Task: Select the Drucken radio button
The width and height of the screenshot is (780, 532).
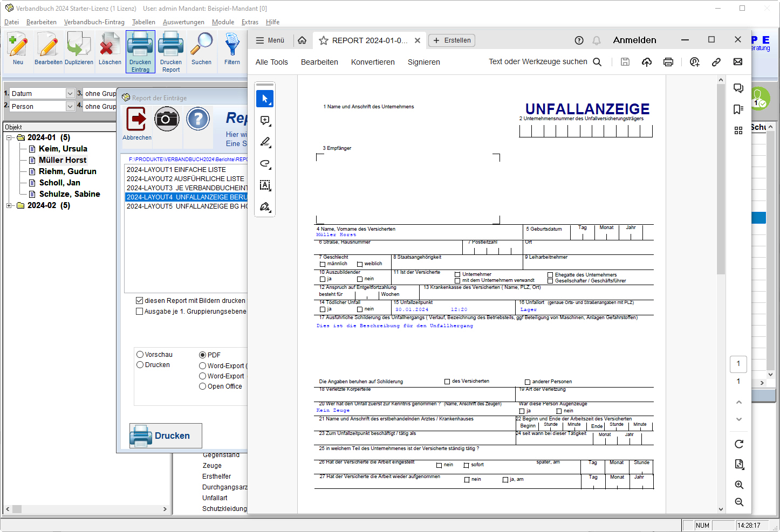Action: (140, 365)
